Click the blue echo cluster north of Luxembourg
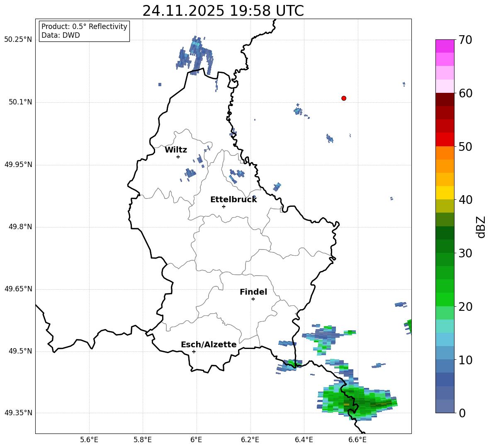This screenshot has width=491, height=448. click(x=195, y=56)
